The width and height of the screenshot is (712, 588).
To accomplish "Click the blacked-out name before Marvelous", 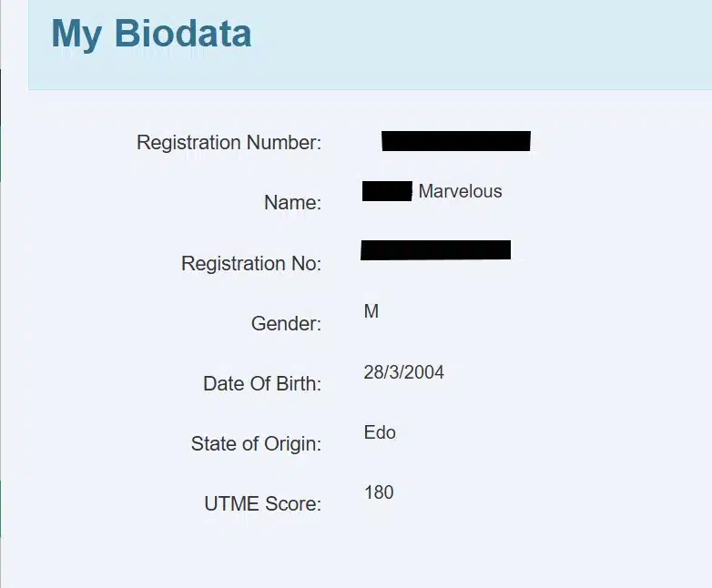I will pos(387,191).
